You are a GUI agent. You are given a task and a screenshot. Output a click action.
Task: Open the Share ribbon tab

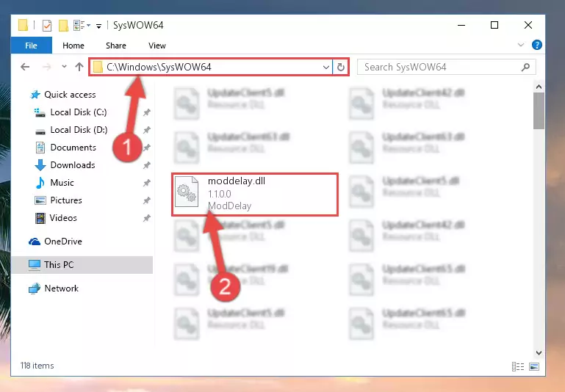click(x=115, y=46)
